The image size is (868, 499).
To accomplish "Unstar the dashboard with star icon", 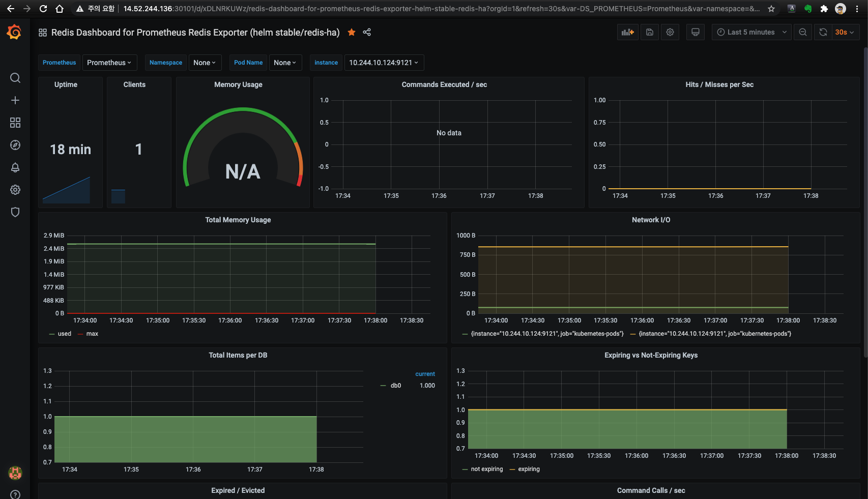I will [352, 32].
